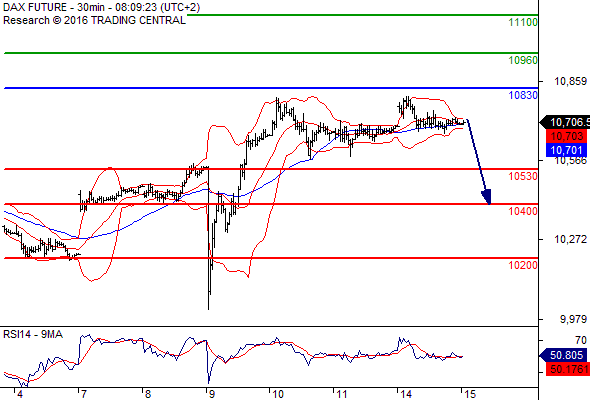Image resolution: width=590 pixels, height=400 pixels.
Task: Click the date label 9 on time axis
Action: point(211,394)
